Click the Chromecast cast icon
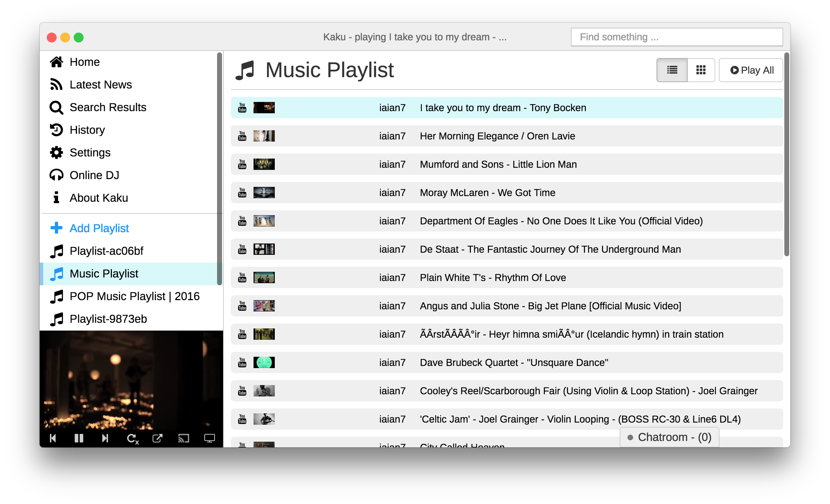Screen dimensions: 830x504 pyautogui.click(x=183, y=439)
